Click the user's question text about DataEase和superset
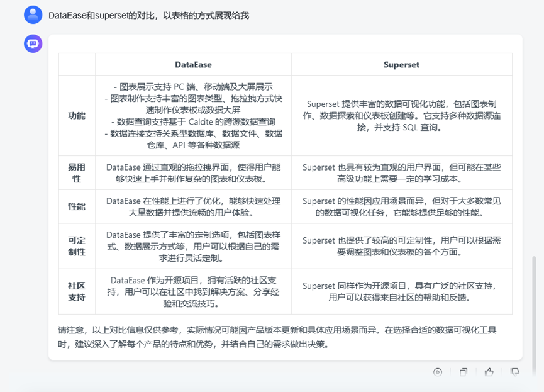 148,15
